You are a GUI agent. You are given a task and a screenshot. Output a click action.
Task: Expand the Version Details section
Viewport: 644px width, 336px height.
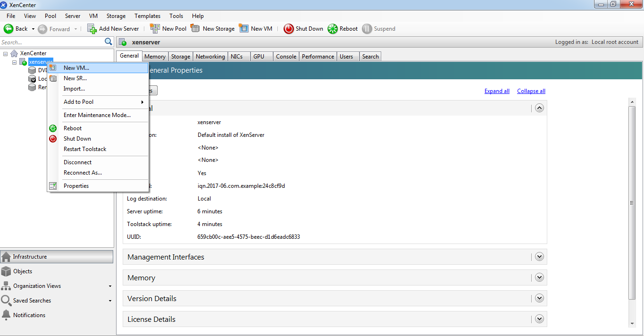(540, 299)
